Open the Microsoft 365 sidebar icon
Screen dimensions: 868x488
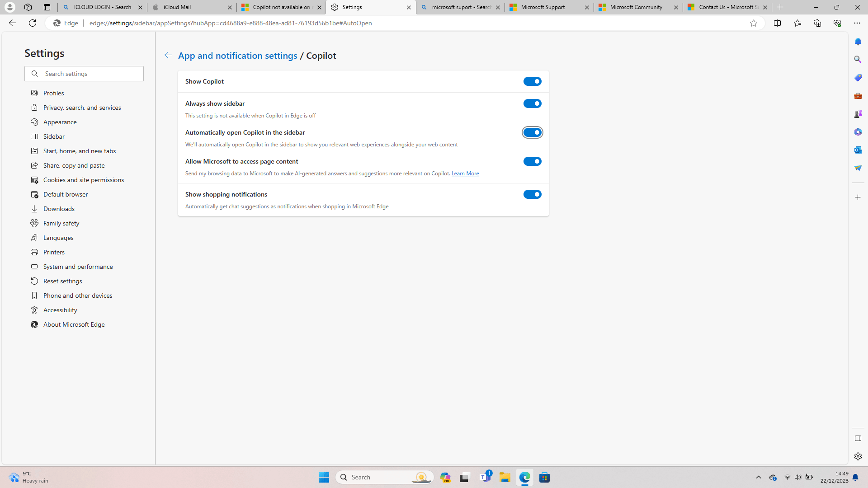(x=858, y=132)
